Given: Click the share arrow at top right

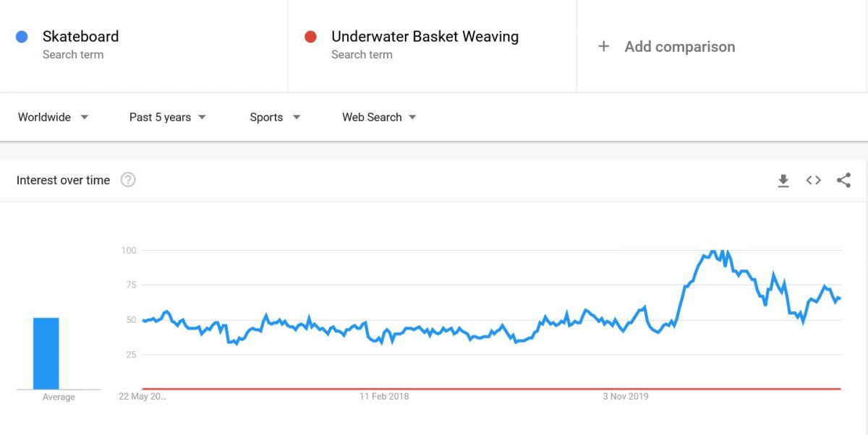Looking at the screenshot, I should 843,181.
